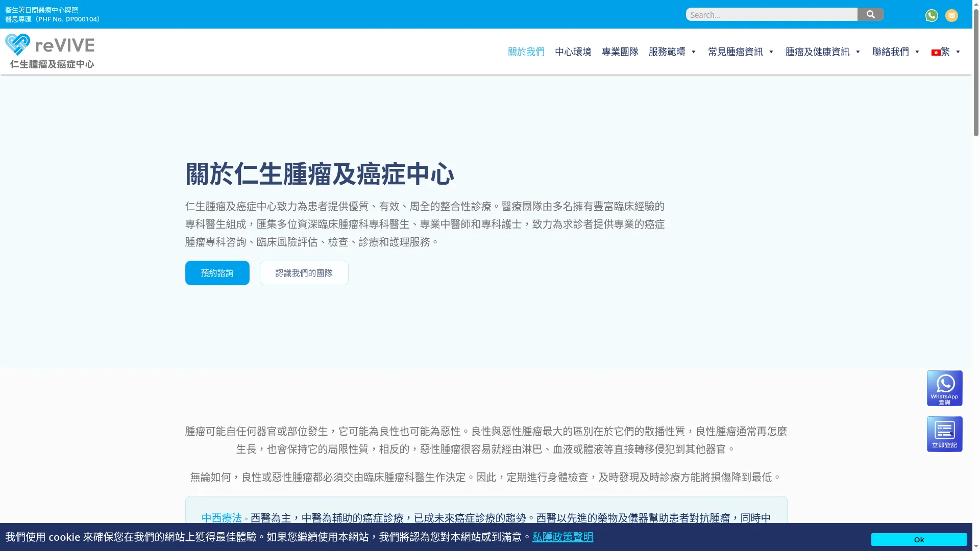Expand 聯絡我們 dropdown arrow

tap(917, 52)
